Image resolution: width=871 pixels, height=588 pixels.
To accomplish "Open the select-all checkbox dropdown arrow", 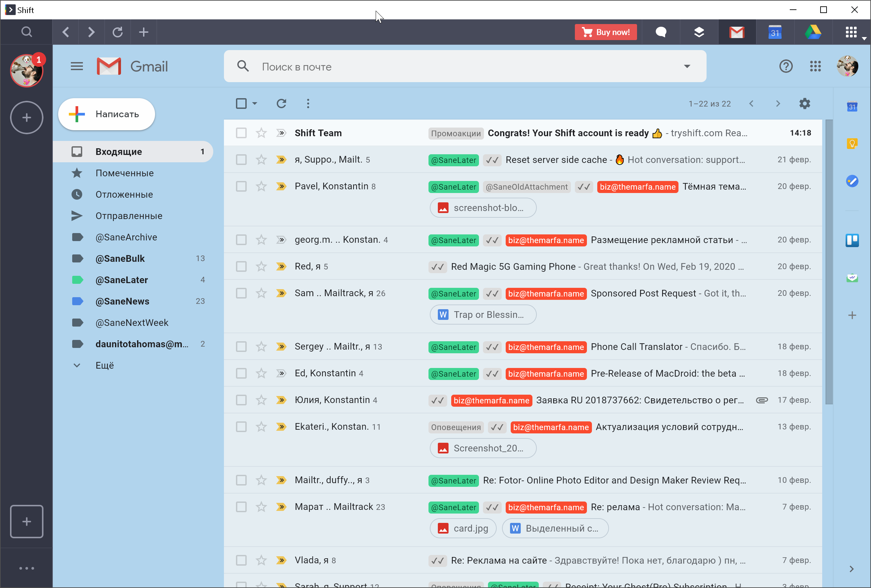I will pyautogui.click(x=255, y=104).
